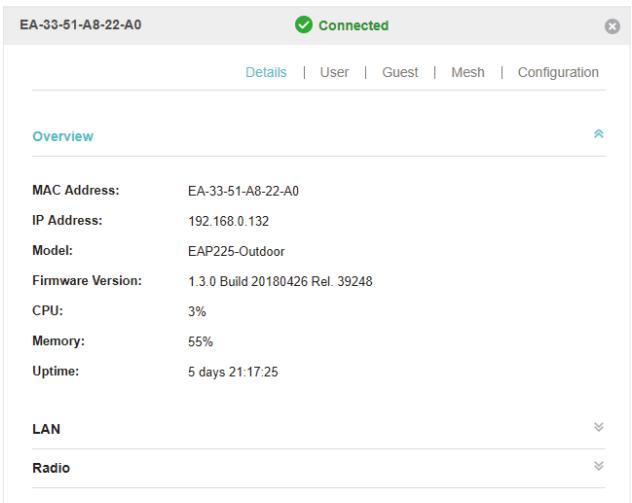Viewport: 632px width, 503px height.
Task: Open the User tab
Action: 334,72
